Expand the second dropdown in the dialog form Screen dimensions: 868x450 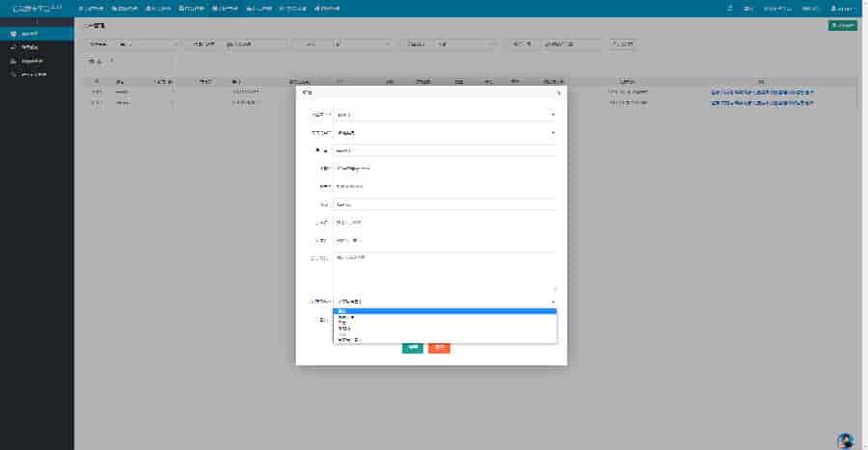[x=445, y=132]
